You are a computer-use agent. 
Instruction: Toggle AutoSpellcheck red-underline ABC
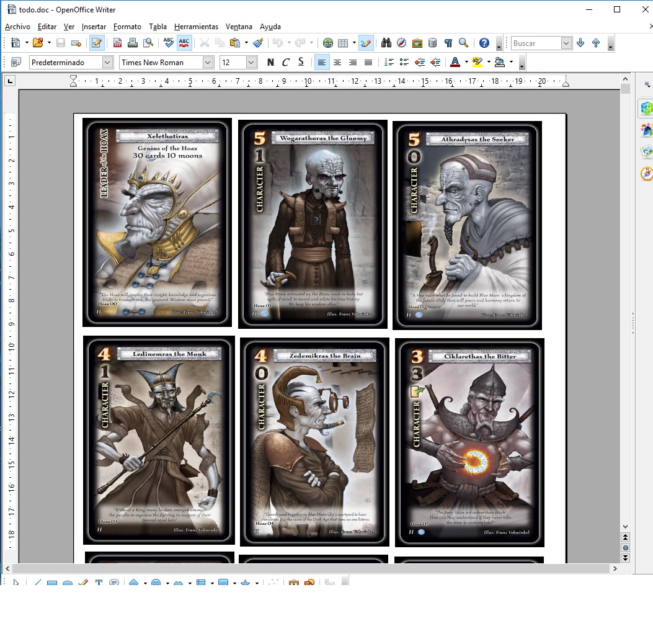pyautogui.click(x=184, y=43)
